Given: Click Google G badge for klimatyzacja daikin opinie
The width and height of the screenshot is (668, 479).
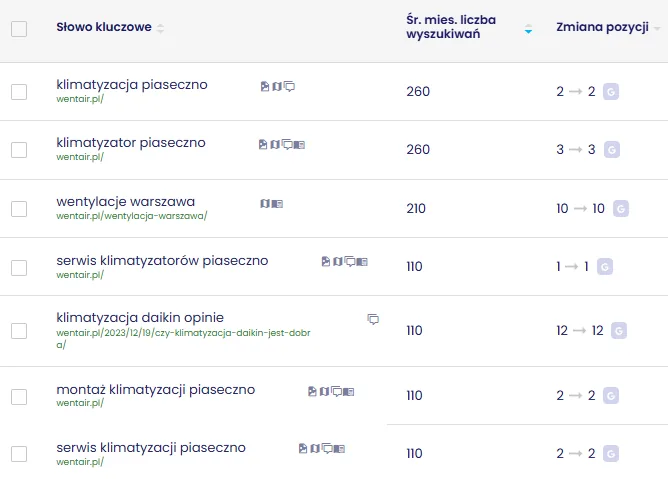Looking at the screenshot, I should click(619, 330).
